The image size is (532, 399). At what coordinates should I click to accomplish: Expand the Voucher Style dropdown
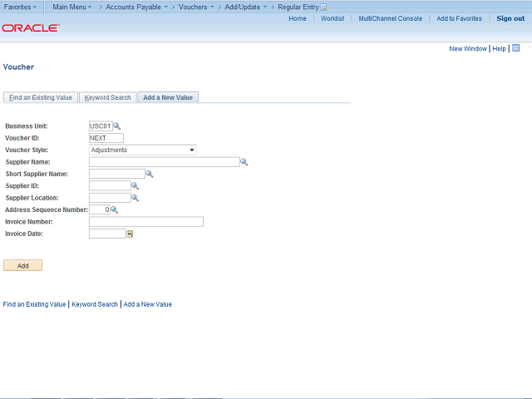(142, 150)
